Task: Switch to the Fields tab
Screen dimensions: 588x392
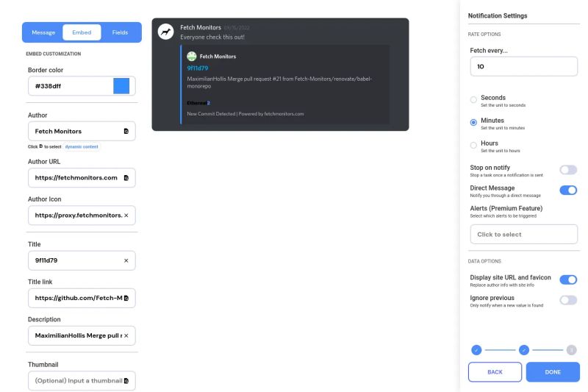Action: [x=120, y=32]
